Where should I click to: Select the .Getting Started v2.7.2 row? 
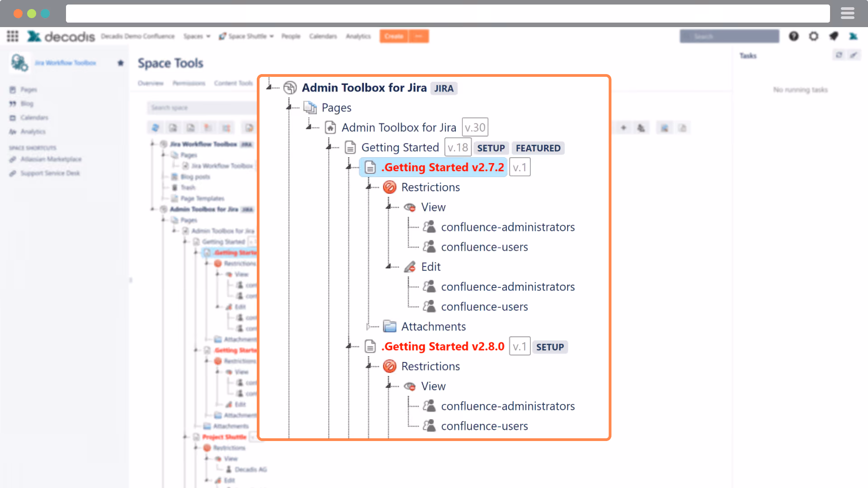click(434, 167)
